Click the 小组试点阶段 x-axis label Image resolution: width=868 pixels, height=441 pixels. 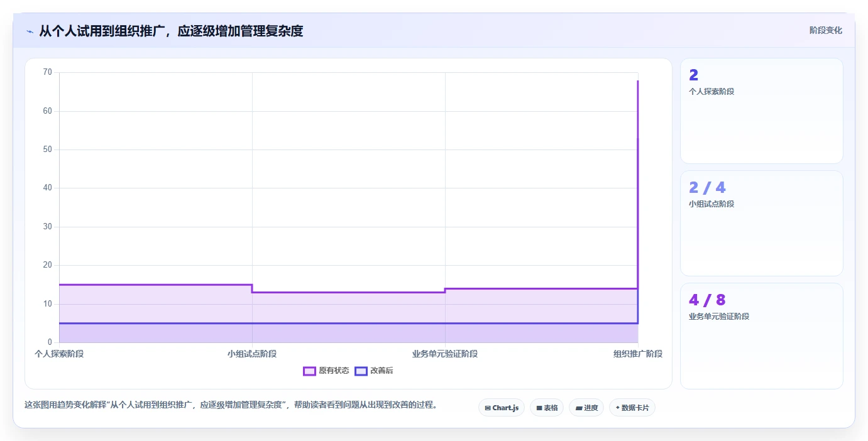[252, 354]
